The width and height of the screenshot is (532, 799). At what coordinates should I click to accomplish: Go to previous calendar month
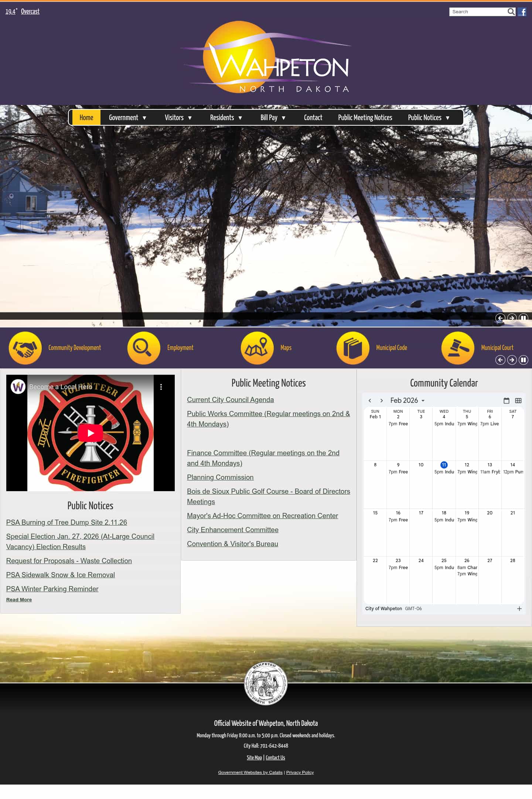370,401
